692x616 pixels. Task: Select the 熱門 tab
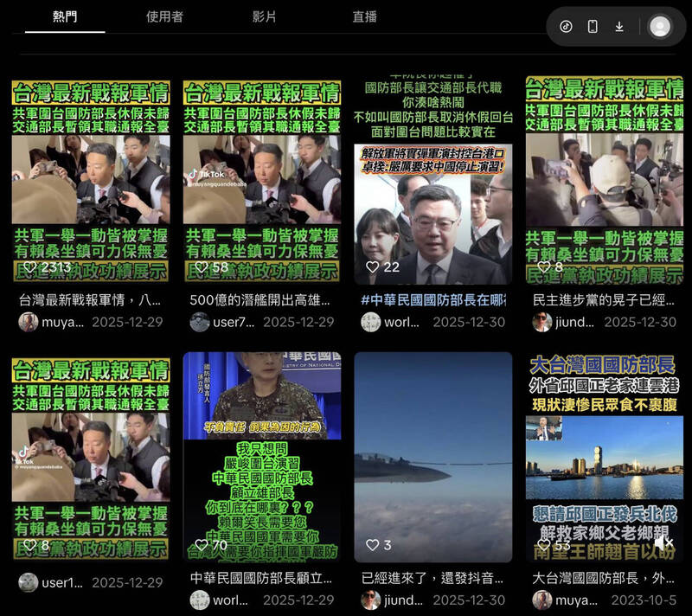tap(65, 16)
